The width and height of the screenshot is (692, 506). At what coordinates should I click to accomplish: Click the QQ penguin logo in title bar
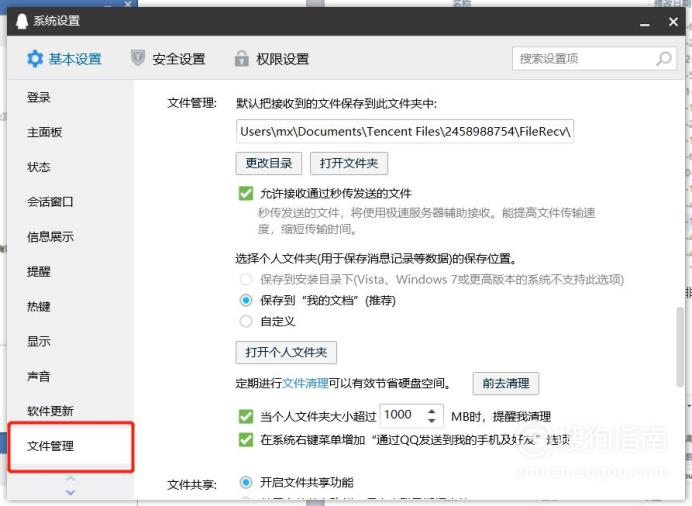tap(22, 21)
